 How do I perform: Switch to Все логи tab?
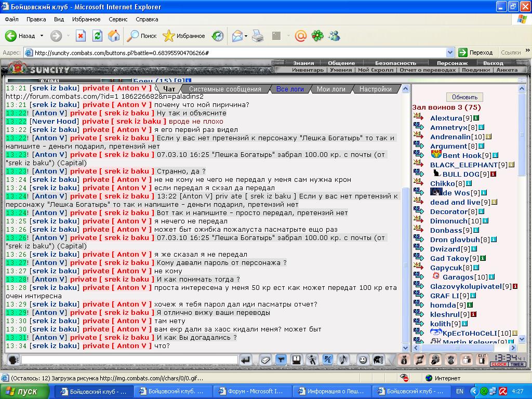pos(290,89)
